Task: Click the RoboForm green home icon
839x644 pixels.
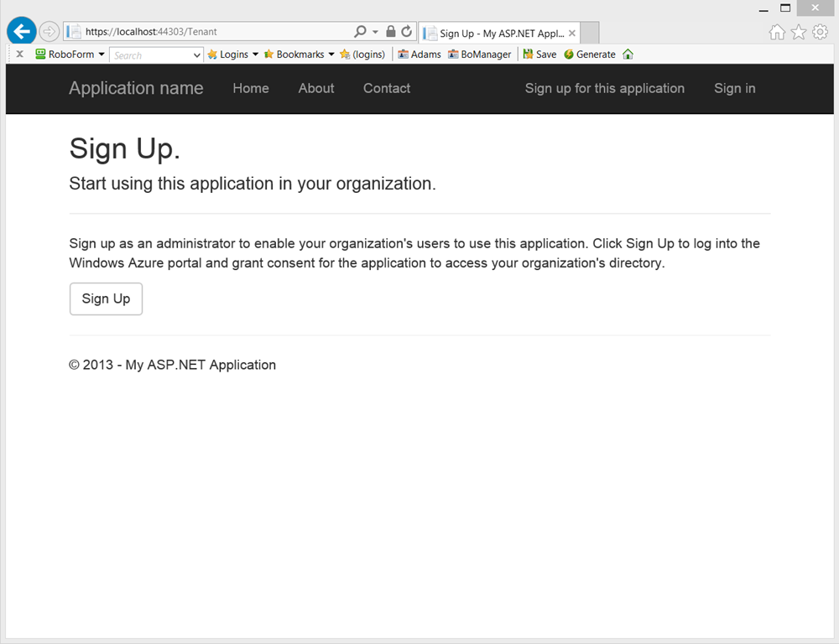Action: (628, 54)
